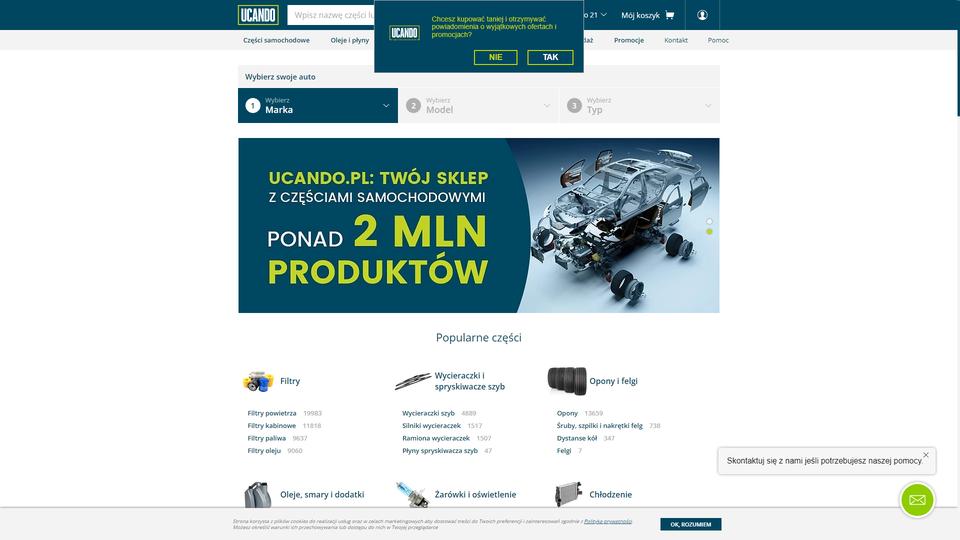Viewport: 960px width, 540px height.
Task: Click the Filtry category icon
Action: point(258,381)
